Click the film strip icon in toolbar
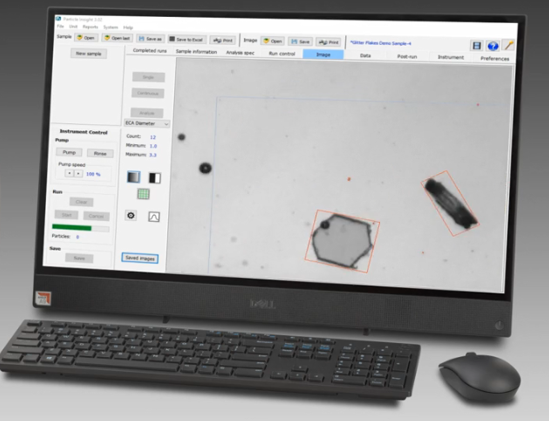 477,46
